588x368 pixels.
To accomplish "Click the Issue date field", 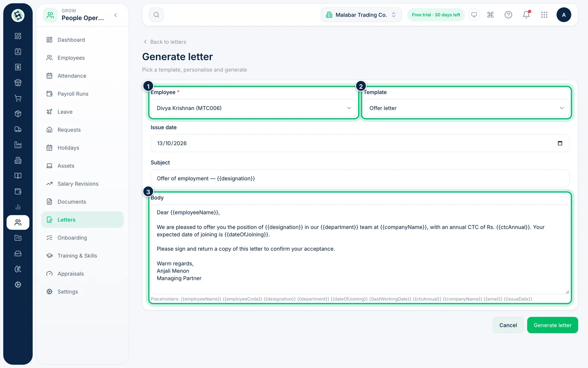I will [360, 143].
